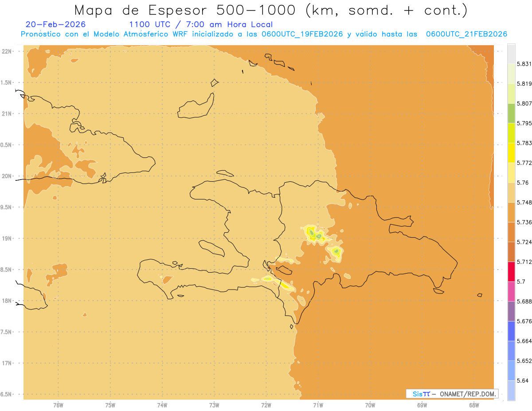Click the 68W longitude label
Image resolution: width=532 pixels, height=411 pixels.
pos(474,405)
